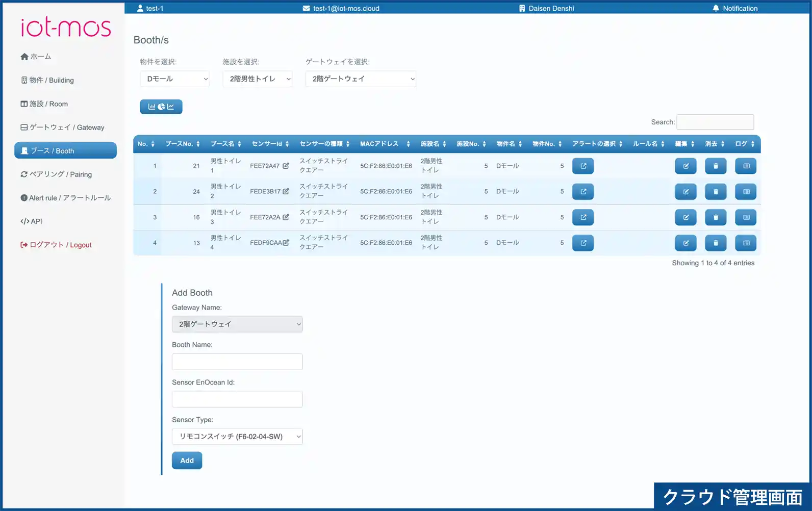Sort table by センサーId column
812x511 pixels.
[270, 144]
